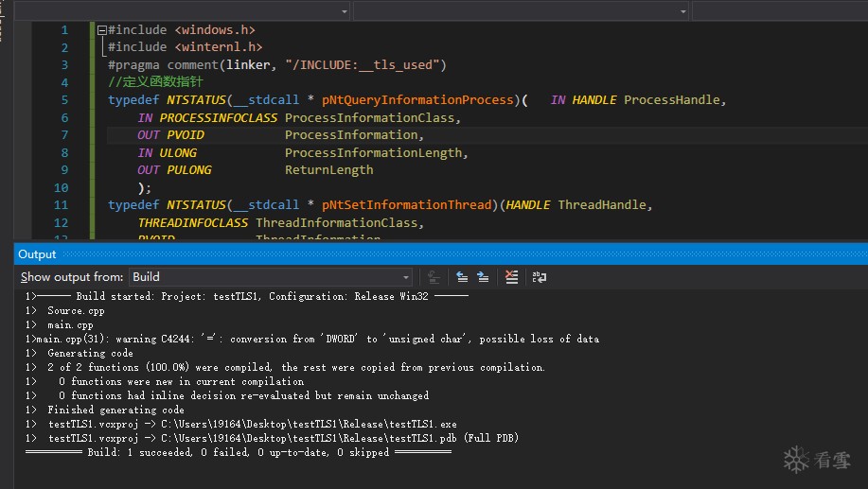Open the 'Show output from' Build dropdown
Screen dimensions: 868x489
click(x=406, y=277)
